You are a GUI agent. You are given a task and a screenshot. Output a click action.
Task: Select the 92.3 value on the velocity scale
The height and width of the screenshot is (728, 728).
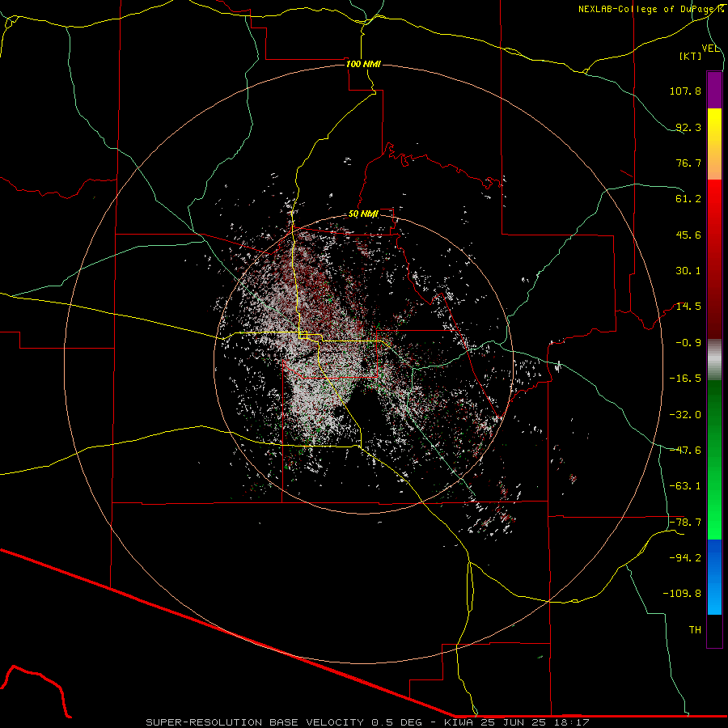pyautogui.click(x=688, y=127)
